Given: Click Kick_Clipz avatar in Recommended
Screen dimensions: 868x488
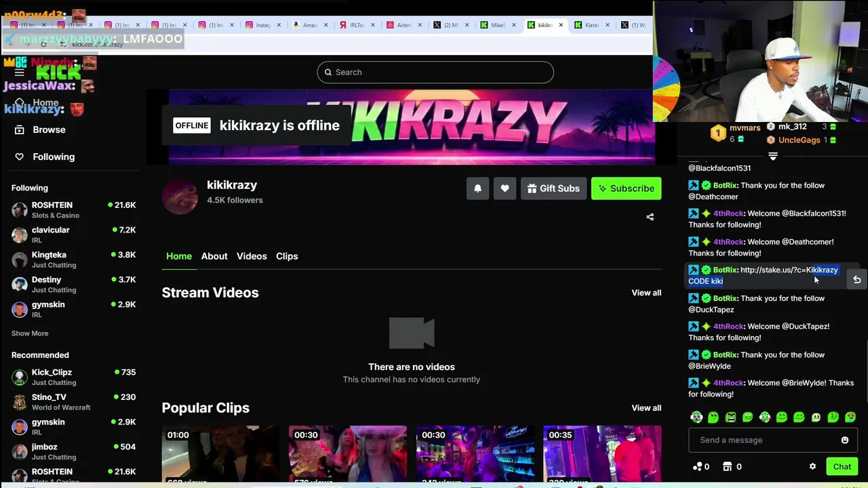Looking at the screenshot, I should 20,377.
